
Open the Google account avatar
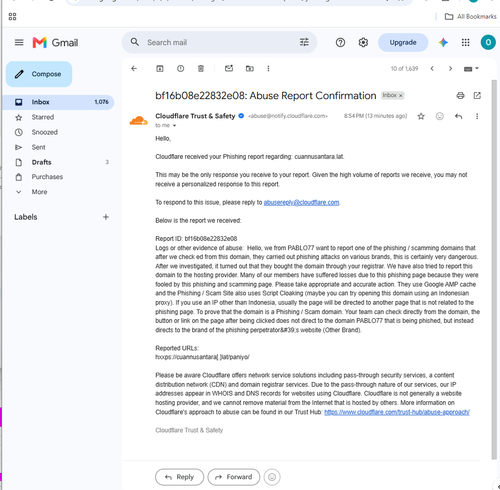click(x=488, y=42)
